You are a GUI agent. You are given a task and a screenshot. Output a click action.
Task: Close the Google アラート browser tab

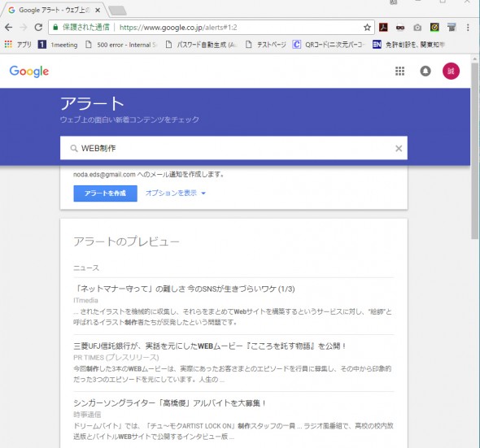[x=98, y=10]
